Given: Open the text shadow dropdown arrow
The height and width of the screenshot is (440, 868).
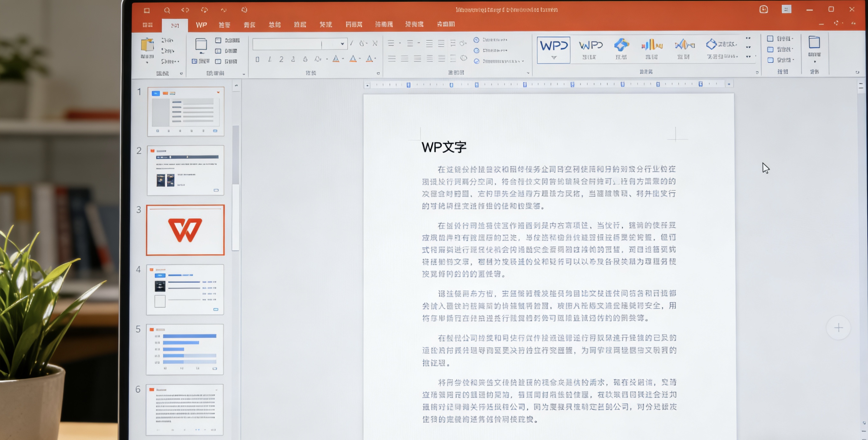Looking at the screenshot, I should (x=327, y=59).
